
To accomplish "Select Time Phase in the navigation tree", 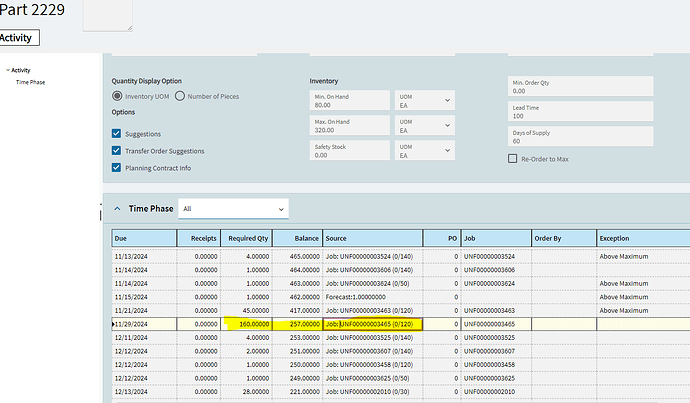I will tap(30, 82).
